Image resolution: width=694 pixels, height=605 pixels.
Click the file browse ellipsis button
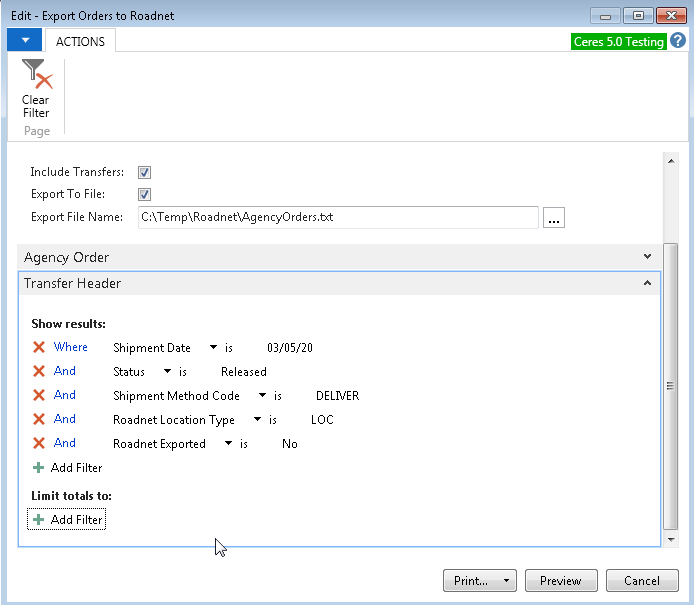click(554, 217)
